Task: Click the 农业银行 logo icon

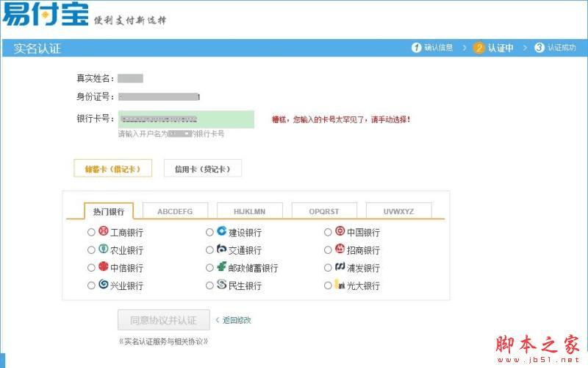Action: pyautogui.click(x=104, y=250)
